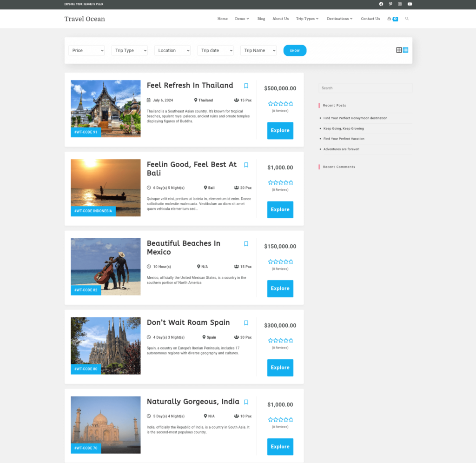This screenshot has height=463, width=476.
Task: Open the Price filter dropdown
Action: click(86, 50)
